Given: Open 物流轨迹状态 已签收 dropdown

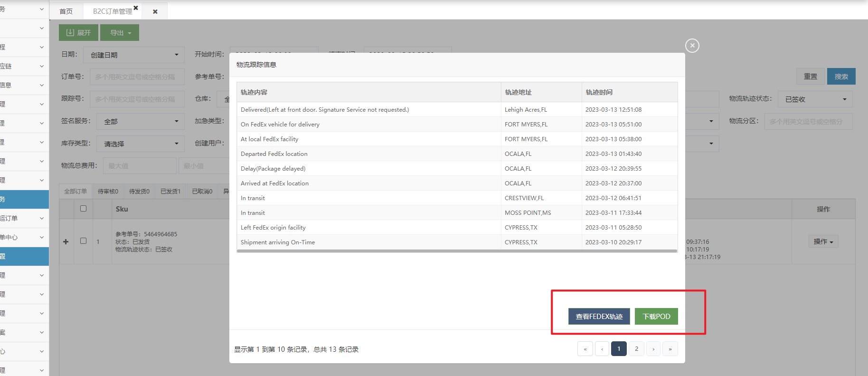Looking at the screenshot, I should (815, 99).
